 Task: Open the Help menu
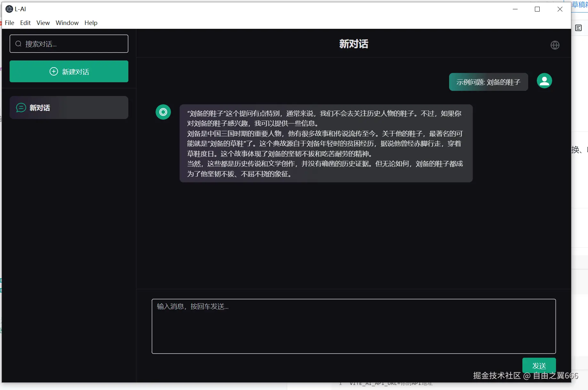91,23
